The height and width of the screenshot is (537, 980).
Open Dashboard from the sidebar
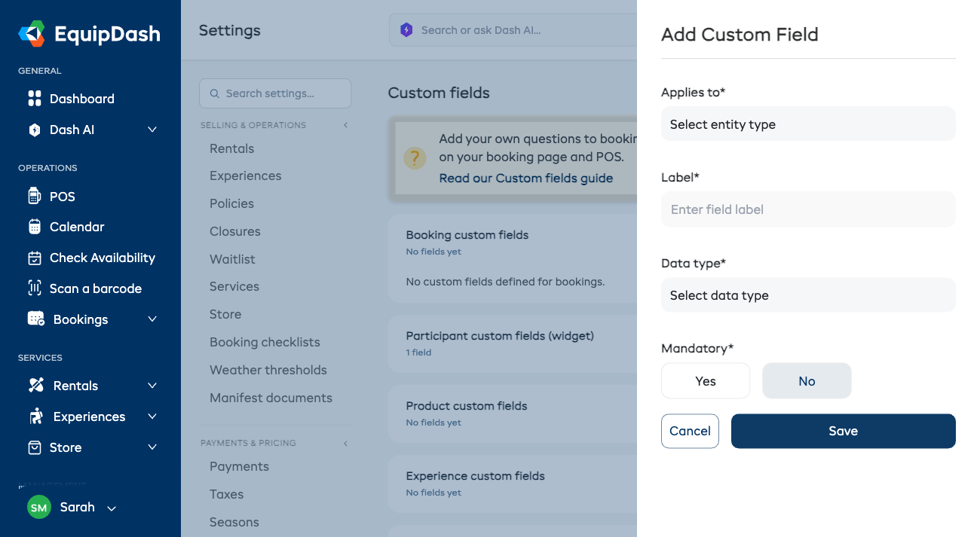[x=81, y=99]
